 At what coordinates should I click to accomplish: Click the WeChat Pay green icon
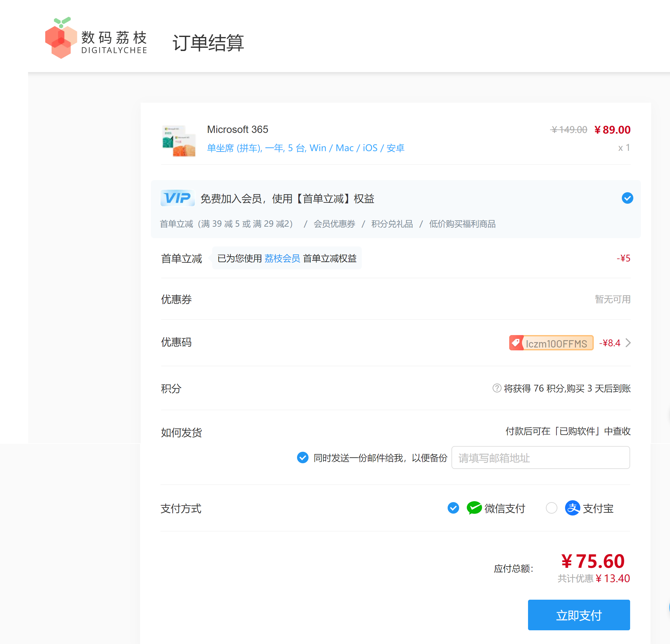[474, 508]
